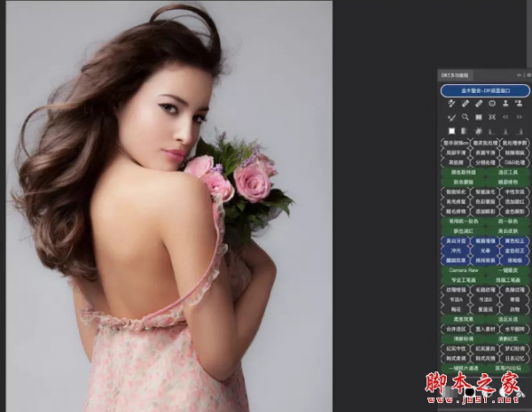Screen dimensions: 532x412
Task: Click the 梅花 button
Action: click(456, 309)
